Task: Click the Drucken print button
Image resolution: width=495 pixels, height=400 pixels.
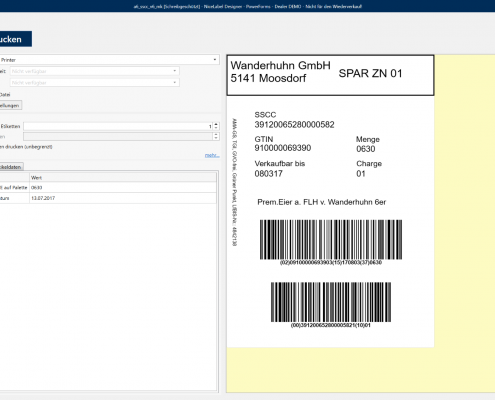Action: click(x=15, y=39)
